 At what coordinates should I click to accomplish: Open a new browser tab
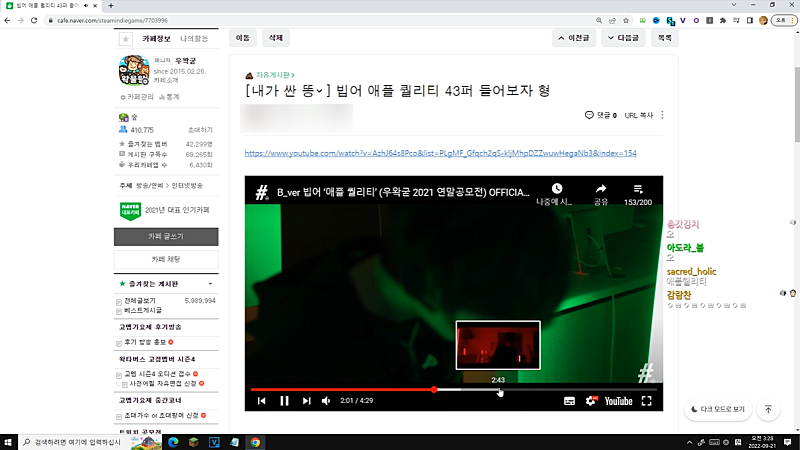(111, 6)
